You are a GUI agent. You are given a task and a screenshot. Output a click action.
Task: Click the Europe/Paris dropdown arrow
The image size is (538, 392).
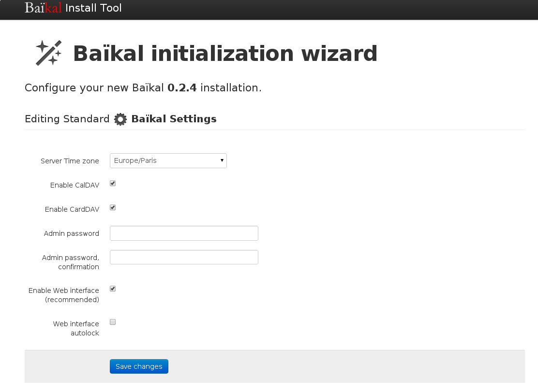pyautogui.click(x=222, y=160)
